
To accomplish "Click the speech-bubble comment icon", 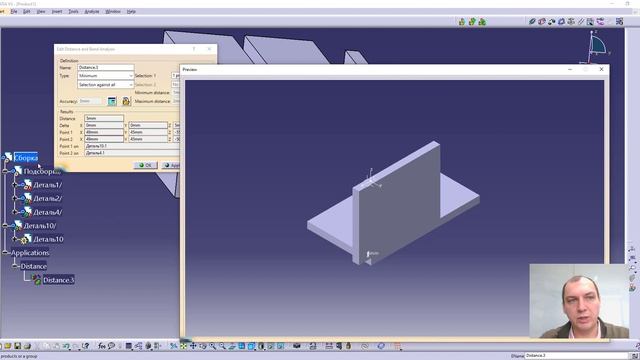I will click(111, 346).
